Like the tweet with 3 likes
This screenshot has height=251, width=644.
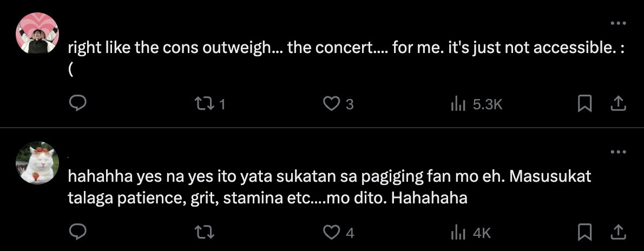331,103
